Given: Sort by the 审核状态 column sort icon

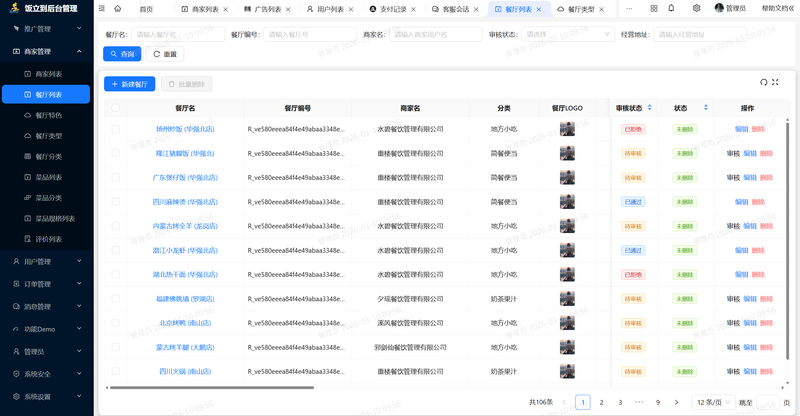Looking at the screenshot, I should click(650, 108).
